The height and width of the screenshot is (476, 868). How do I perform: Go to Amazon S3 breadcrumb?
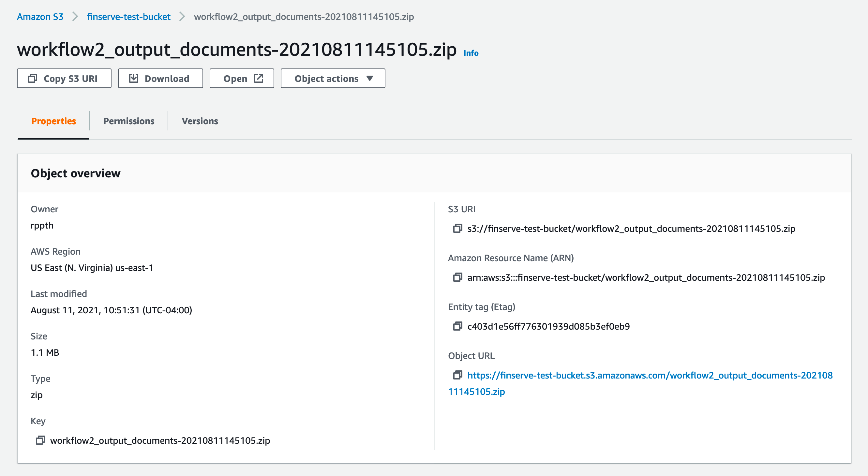pos(40,17)
